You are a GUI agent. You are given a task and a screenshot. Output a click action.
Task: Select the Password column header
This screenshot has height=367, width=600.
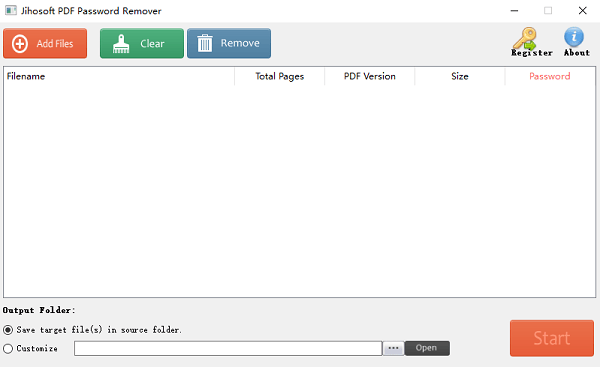point(550,76)
